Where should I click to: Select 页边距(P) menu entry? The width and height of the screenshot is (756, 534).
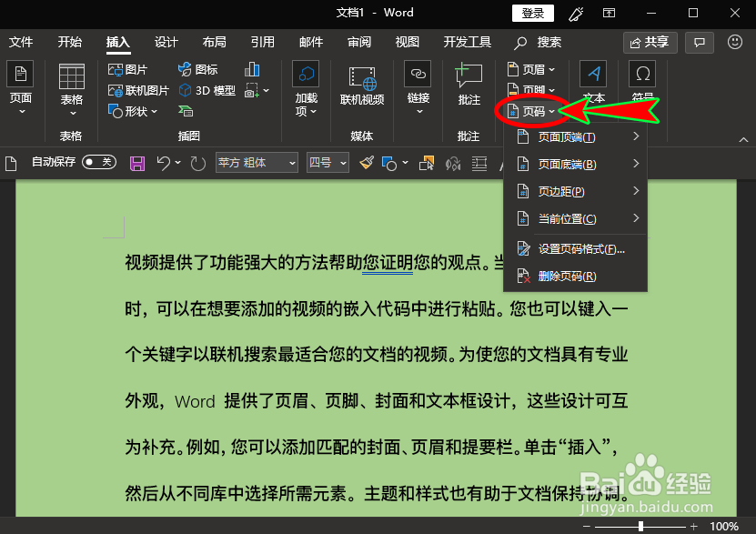(575, 191)
